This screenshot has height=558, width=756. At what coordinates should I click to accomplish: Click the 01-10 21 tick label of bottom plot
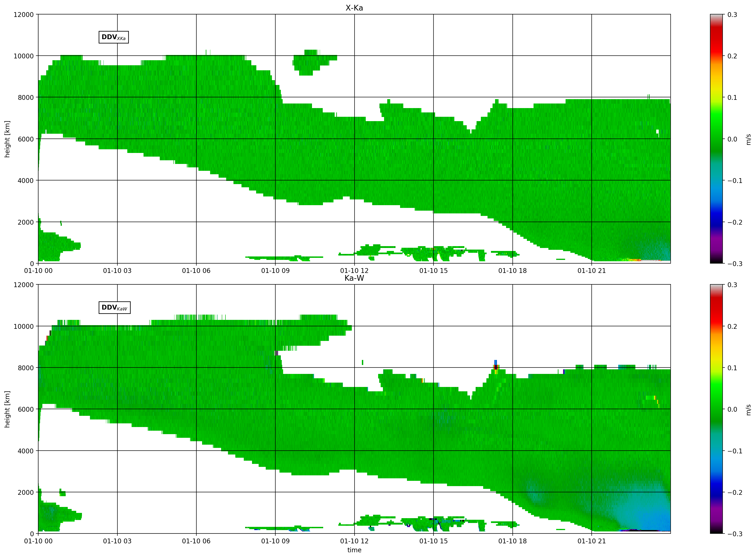click(592, 541)
